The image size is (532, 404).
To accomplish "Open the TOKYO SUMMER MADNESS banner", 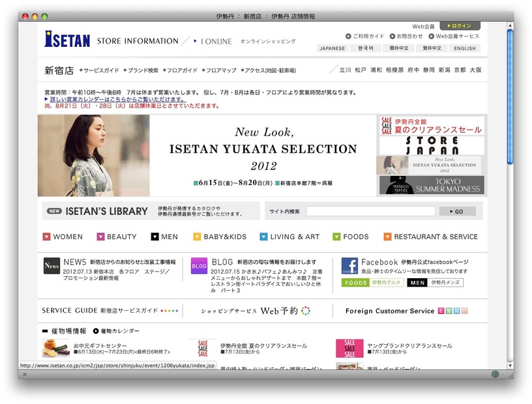I will 432,185.
